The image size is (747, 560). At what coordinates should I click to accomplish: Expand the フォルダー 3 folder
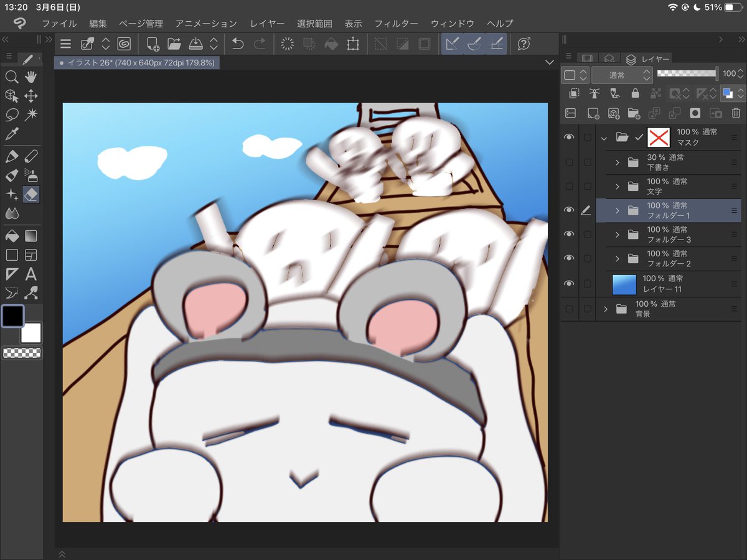[x=618, y=234]
